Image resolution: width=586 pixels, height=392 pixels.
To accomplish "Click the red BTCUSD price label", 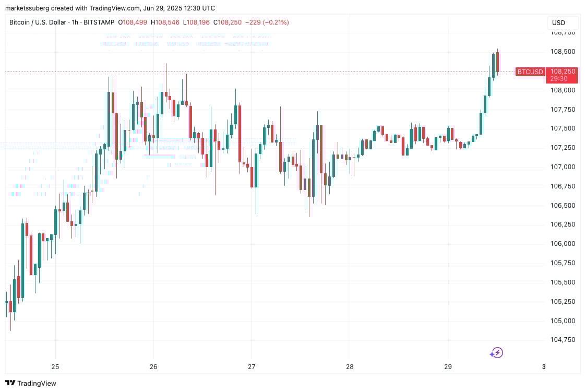I will (530, 72).
